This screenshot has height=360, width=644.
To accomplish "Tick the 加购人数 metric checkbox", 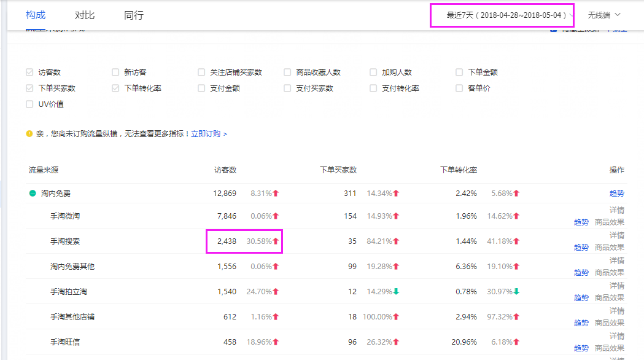I will 373,72.
